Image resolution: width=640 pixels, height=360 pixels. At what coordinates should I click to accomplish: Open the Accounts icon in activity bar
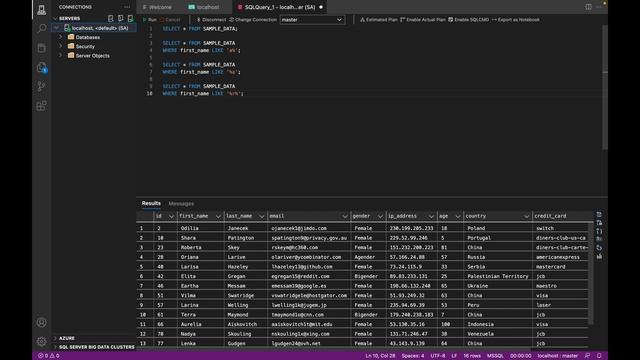point(42,322)
